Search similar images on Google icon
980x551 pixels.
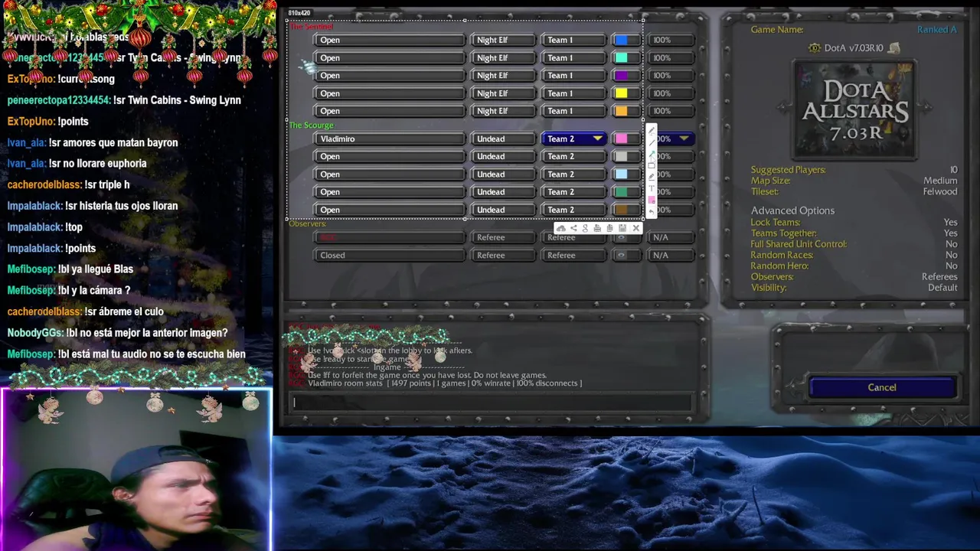point(585,228)
